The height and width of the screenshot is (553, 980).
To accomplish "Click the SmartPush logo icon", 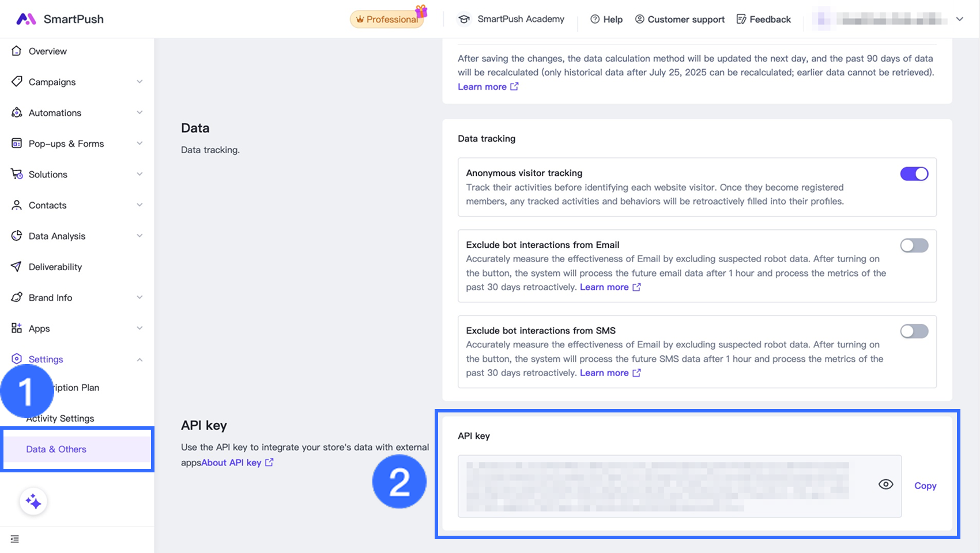I will click(26, 19).
